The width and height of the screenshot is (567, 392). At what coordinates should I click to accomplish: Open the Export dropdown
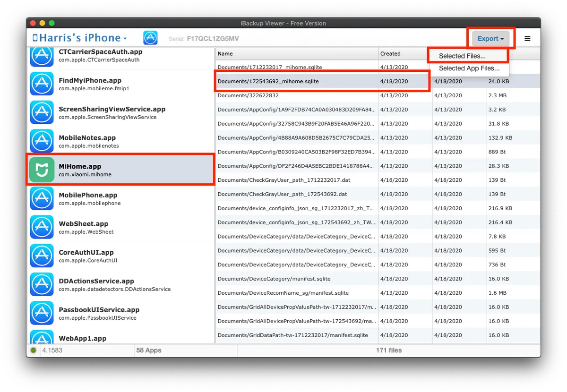(x=490, y=38)
